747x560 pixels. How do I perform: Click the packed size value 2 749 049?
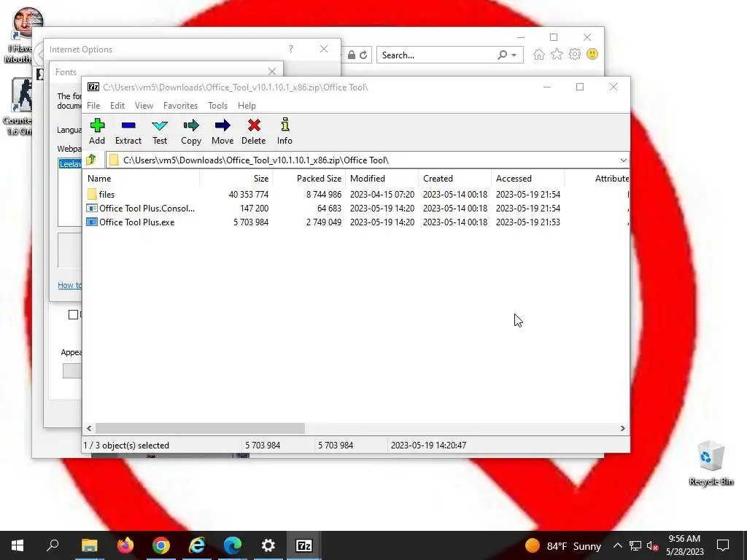pyautogui.click(x=323, y=222)
